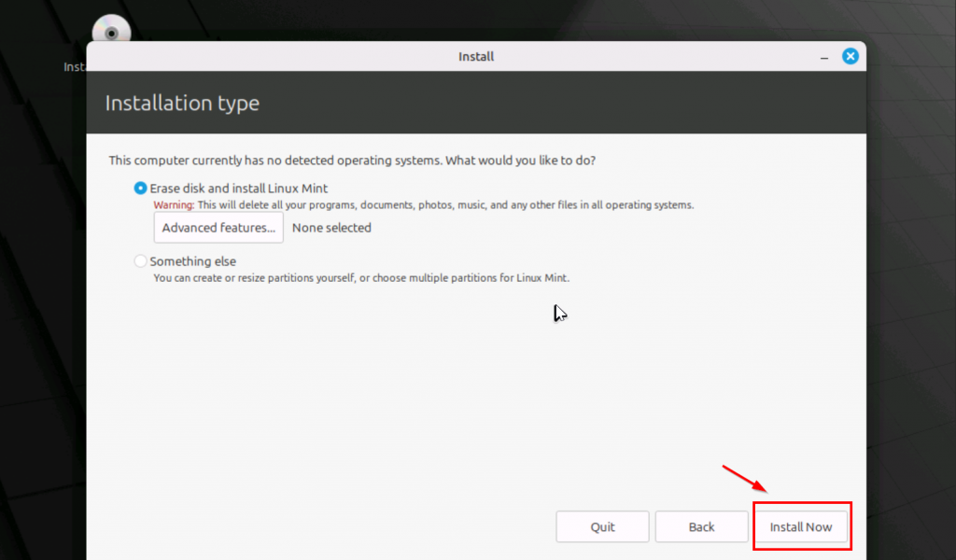Quit the installer

(602, 526)
